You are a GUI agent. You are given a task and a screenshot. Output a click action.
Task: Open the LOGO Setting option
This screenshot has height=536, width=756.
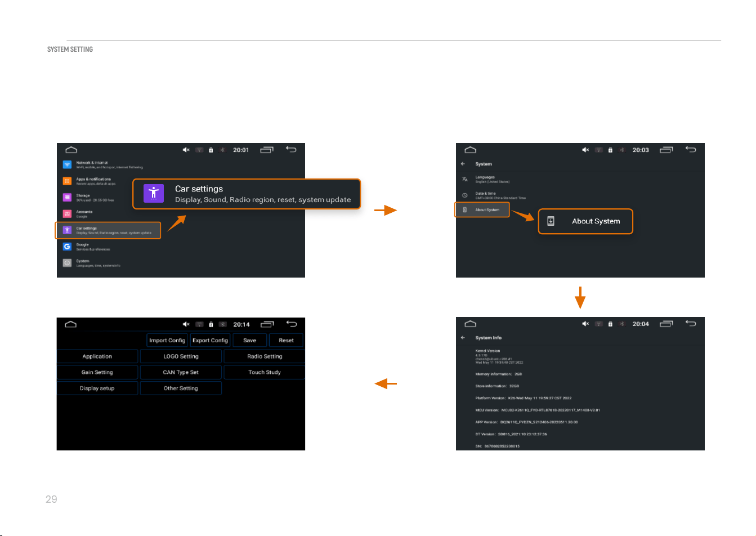tap(181, 356)
